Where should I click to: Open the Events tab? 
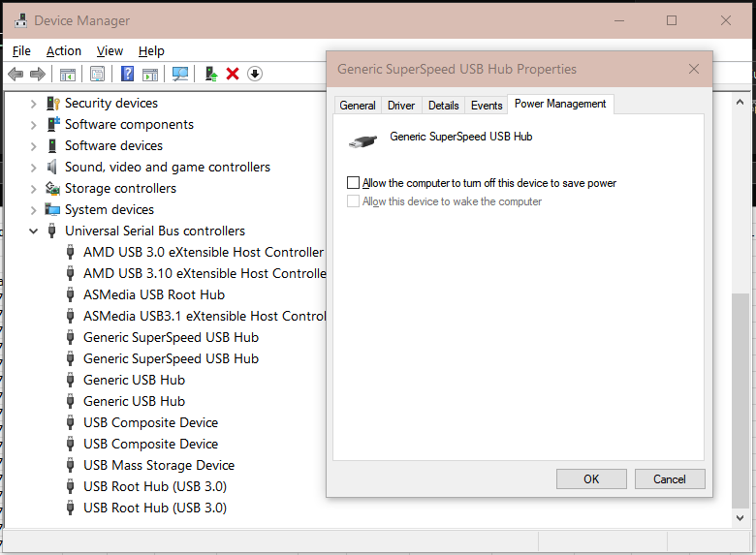(487, 106)
